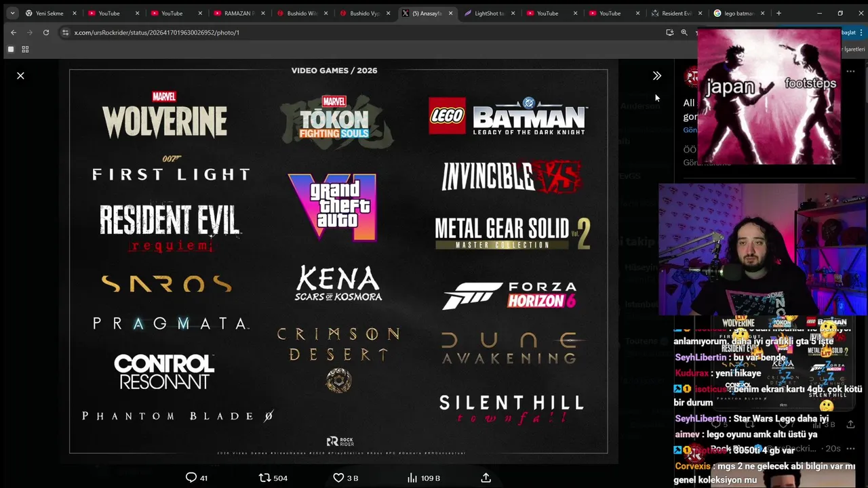Like the post with the heart icon
The height and width of the screenshot is (488, 868).
(x=345, y=478)
